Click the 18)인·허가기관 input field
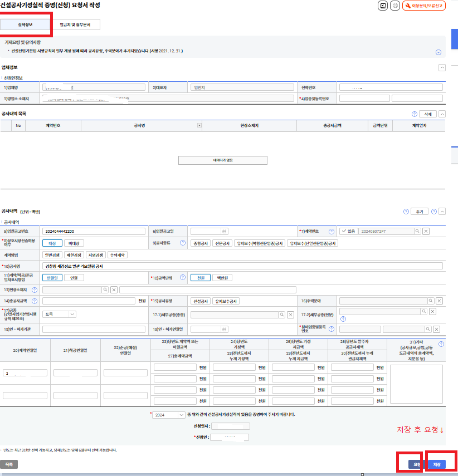Image resolution: width=458 pixels, height=476 pixels. click(94, 330)
